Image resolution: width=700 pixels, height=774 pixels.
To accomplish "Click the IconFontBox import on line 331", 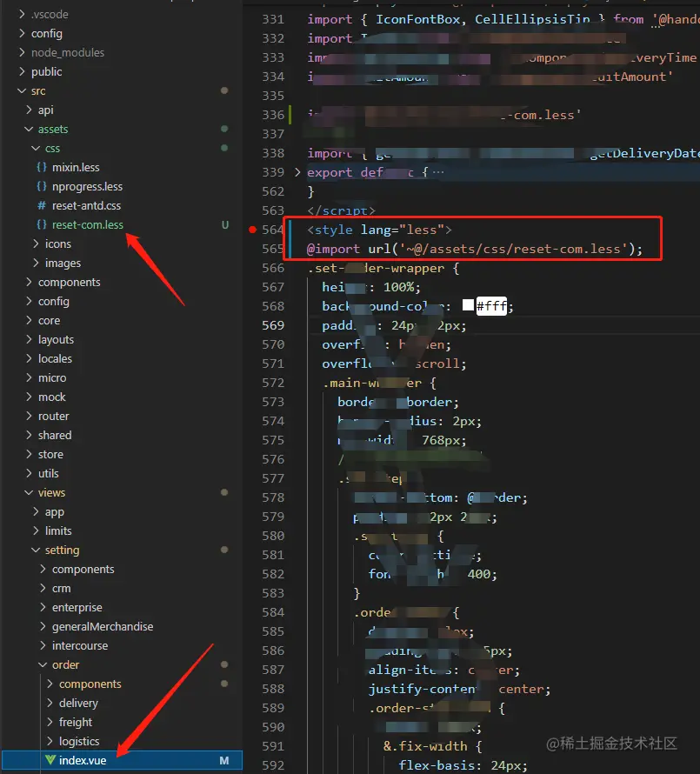I will pos(419,20).
